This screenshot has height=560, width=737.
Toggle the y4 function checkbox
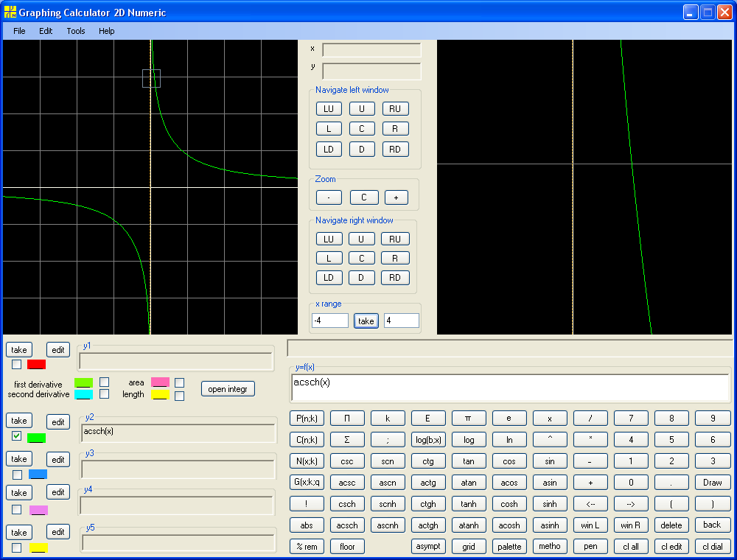[16, 509]
